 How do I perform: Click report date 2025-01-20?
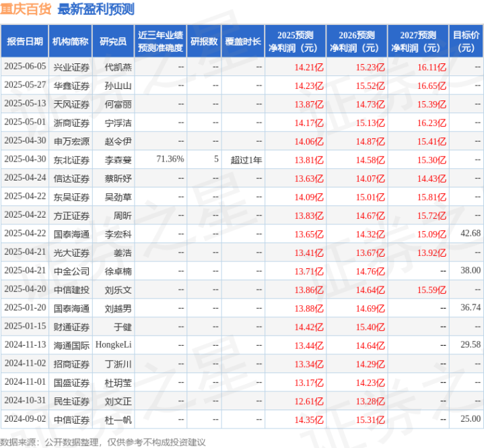(x=25, y=307)
